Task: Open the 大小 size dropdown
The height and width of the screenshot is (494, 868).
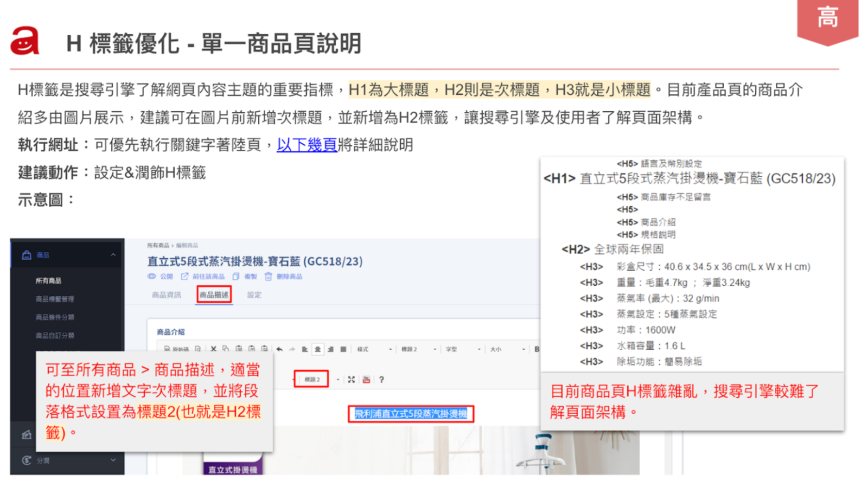Action: pyautogui.click(x=507, y=349)
